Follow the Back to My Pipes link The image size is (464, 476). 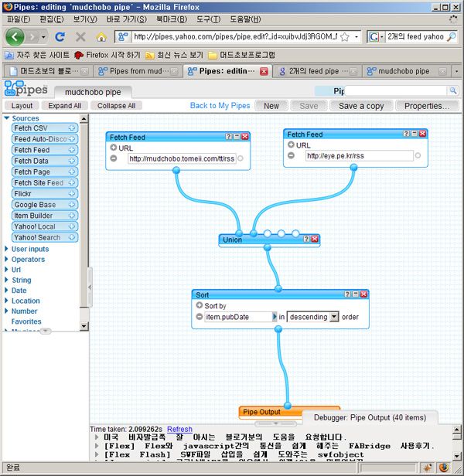point(220,106)
